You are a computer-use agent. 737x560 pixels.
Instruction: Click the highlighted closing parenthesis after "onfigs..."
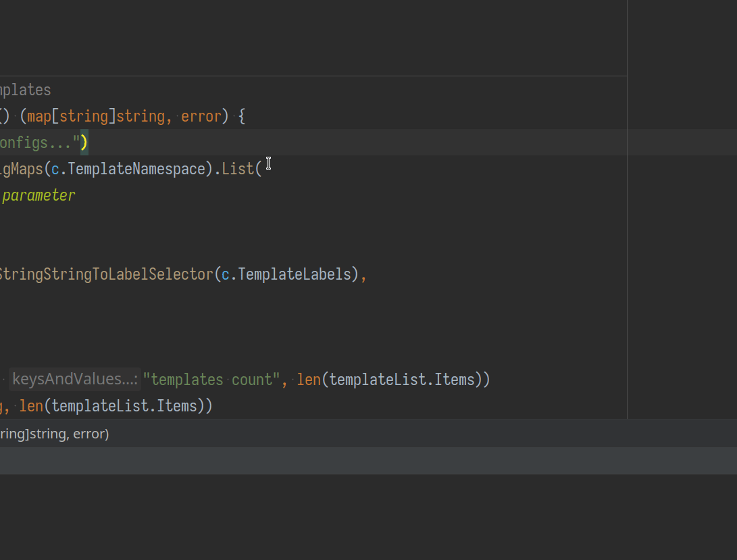[84, 143]
